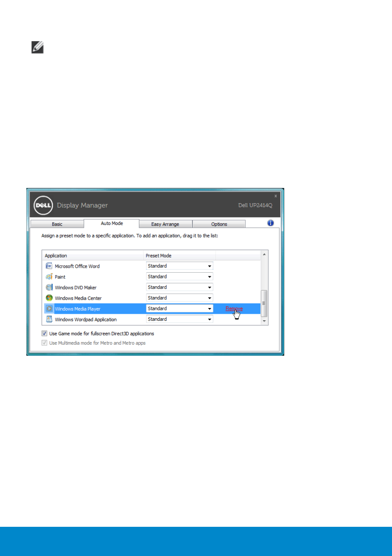The width and height of the screenshot is (392, 556).
Task: Toggle Use Multimedia mode for Metro apps
Action: (44, 343)
